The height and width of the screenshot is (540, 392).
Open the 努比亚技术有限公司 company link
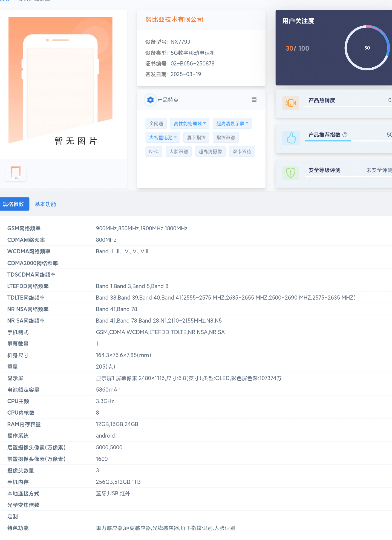(174, 19)
